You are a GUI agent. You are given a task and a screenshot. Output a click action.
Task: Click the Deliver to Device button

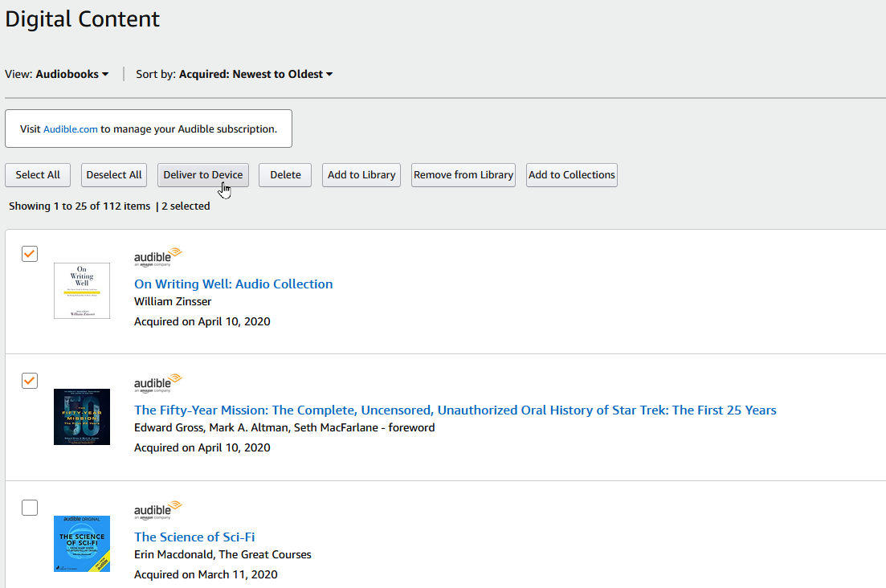tap(202, 175)
